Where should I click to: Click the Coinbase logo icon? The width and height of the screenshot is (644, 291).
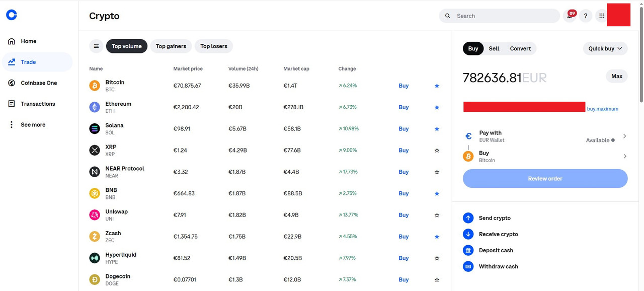click(12, 15)
